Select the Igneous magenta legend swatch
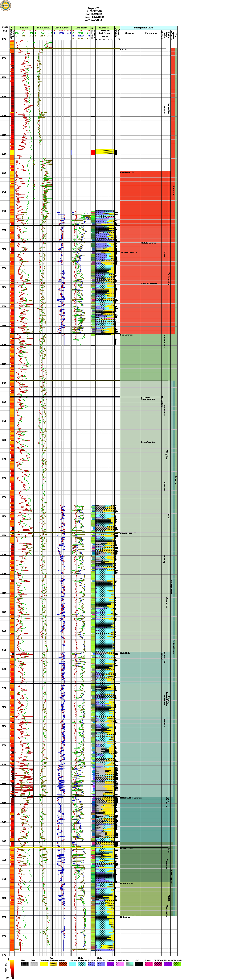This screenshot has width=225, height=980. pos(149,964)
